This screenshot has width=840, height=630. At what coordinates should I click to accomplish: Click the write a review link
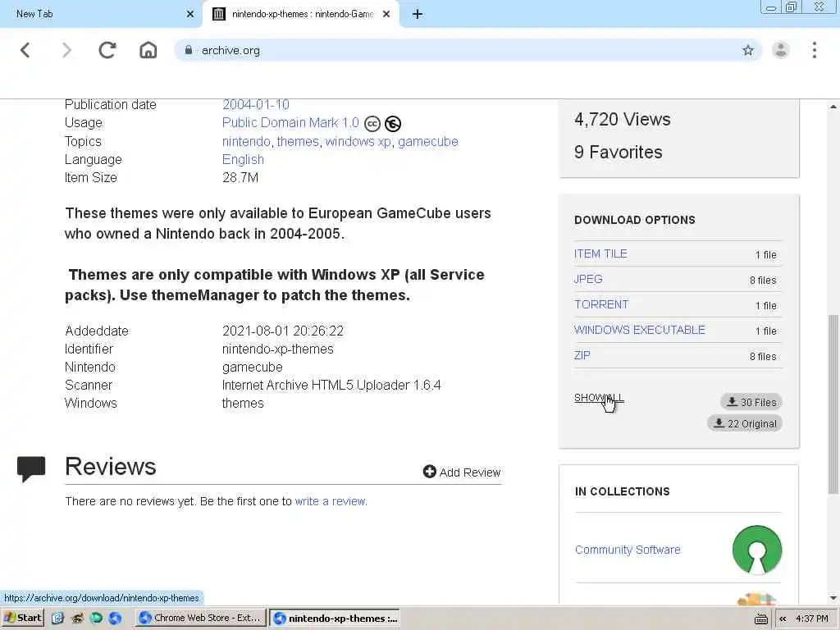(x=331, y=501)
